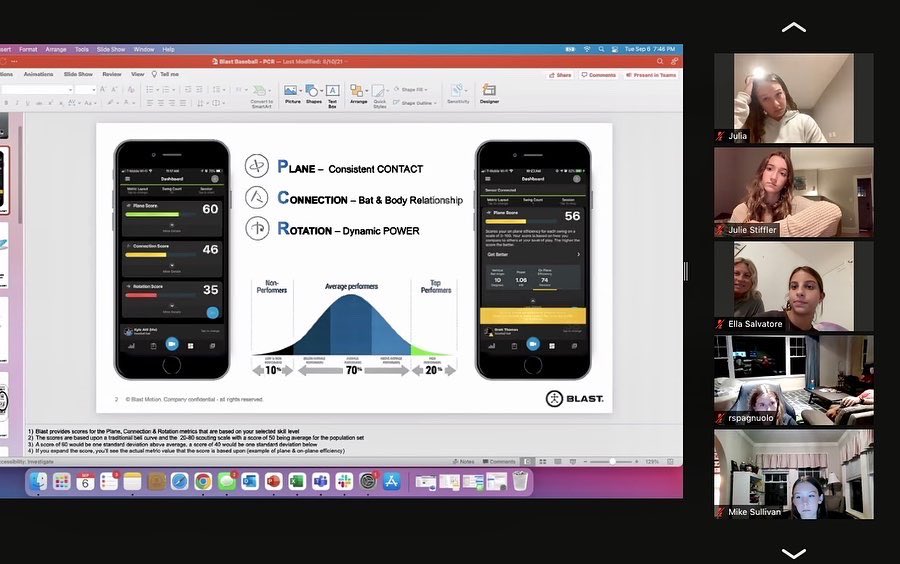Open Messages from the Dock
Image resolution: width=900 pixels, height=564 pixels.
click(x=226, y=481)
